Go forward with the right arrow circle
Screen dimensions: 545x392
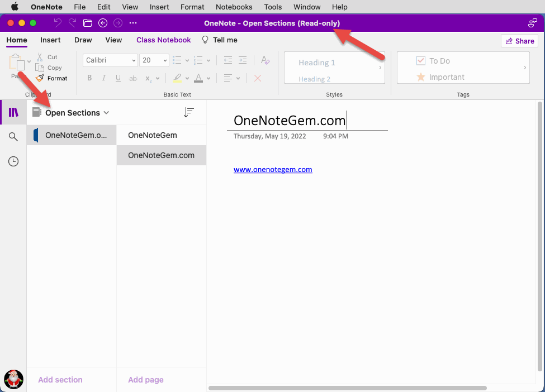(118, 23)
